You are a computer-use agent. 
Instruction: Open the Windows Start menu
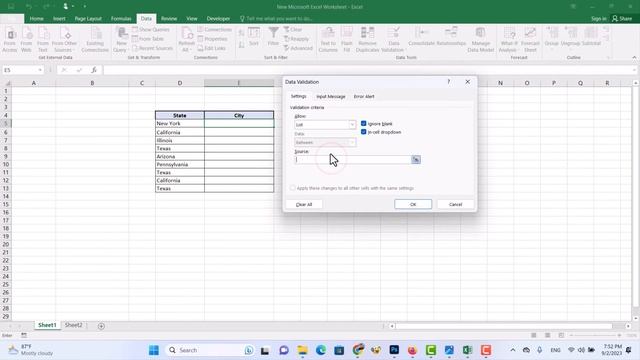pos(153,350)
